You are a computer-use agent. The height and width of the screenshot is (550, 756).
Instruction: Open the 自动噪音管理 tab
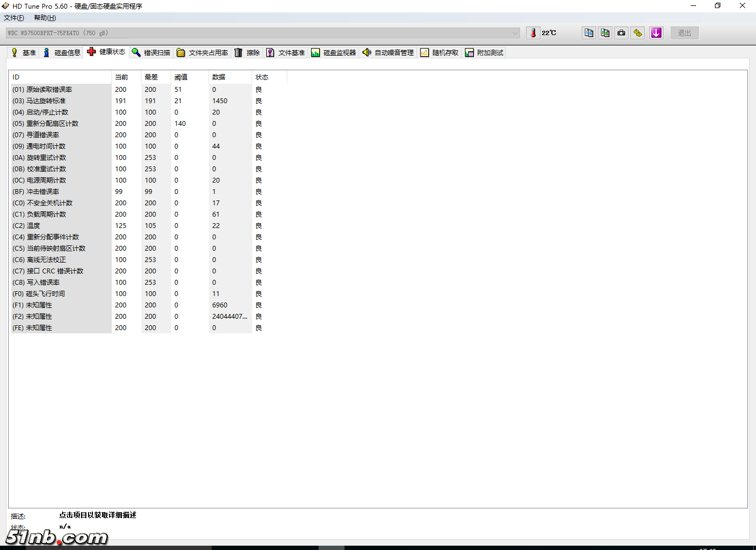pos(388,52)
